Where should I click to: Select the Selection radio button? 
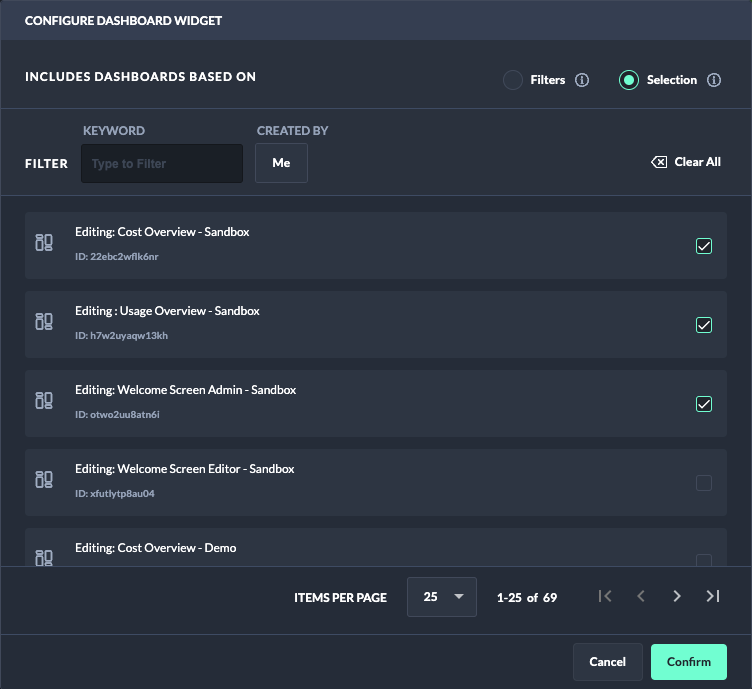pyautogui.click(x=629, y=80)
